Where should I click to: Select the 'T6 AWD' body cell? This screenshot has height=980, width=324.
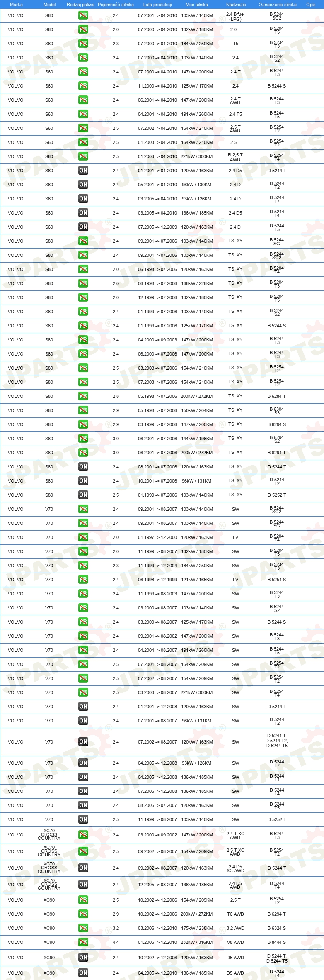[x=235, y=914]
